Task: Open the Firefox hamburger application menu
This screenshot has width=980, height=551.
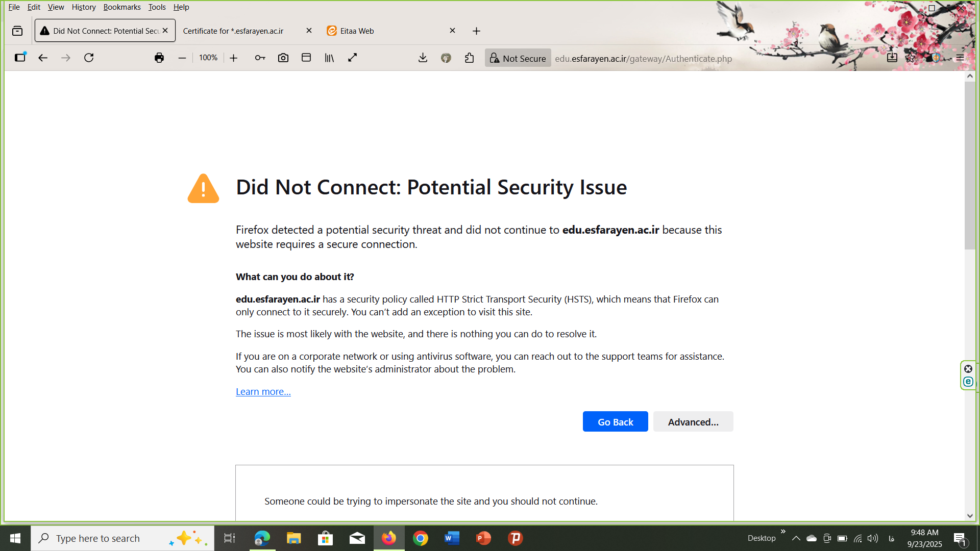Action: 960,58
